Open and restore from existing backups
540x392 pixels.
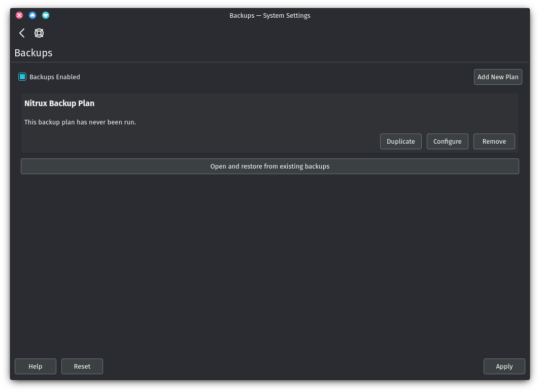tap(269, 167)
